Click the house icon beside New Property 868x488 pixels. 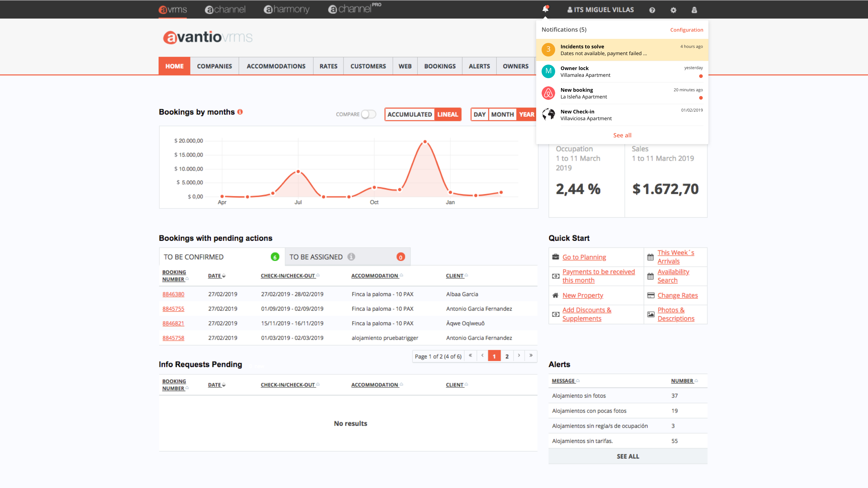(x=555, y=295)
